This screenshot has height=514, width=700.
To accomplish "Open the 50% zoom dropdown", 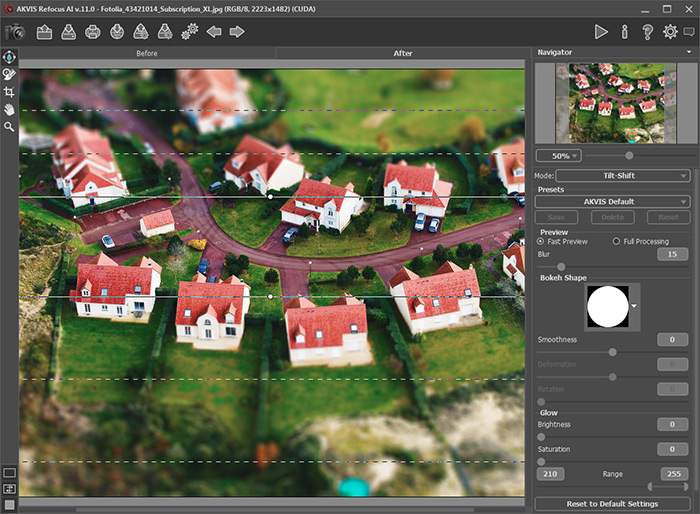I will tap(559, 156).
